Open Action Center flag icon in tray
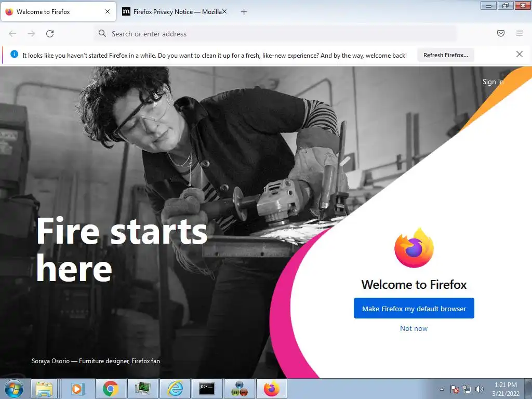The height and width of the screenshot is (399, 532). pos(455,389)
